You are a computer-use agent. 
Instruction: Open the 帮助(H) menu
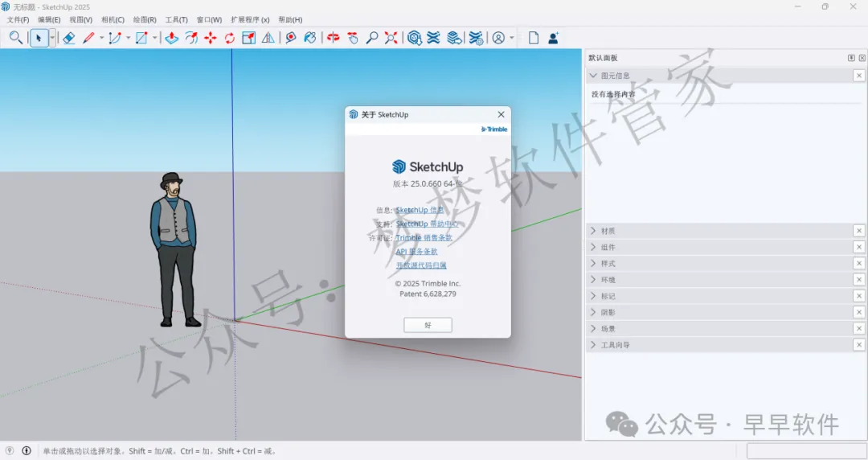coord(290,19)
